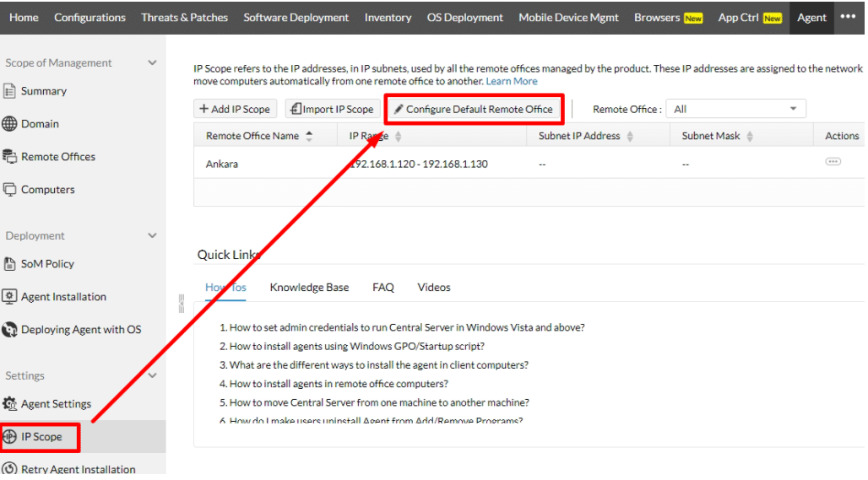Sort by Remote Office Name column arrows
Image resolution: width=868 pixels, height=480 pixels.
pyautogui.click(x=309, y=136)
